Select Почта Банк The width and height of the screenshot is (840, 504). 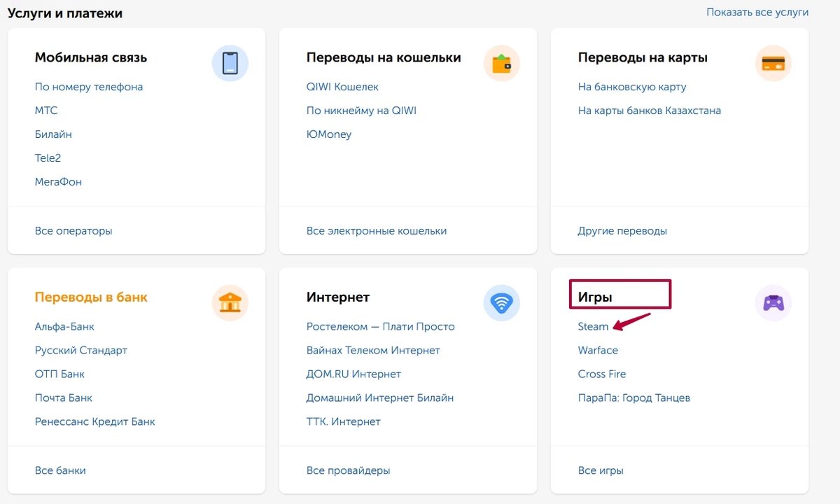[x=64, y=398]
